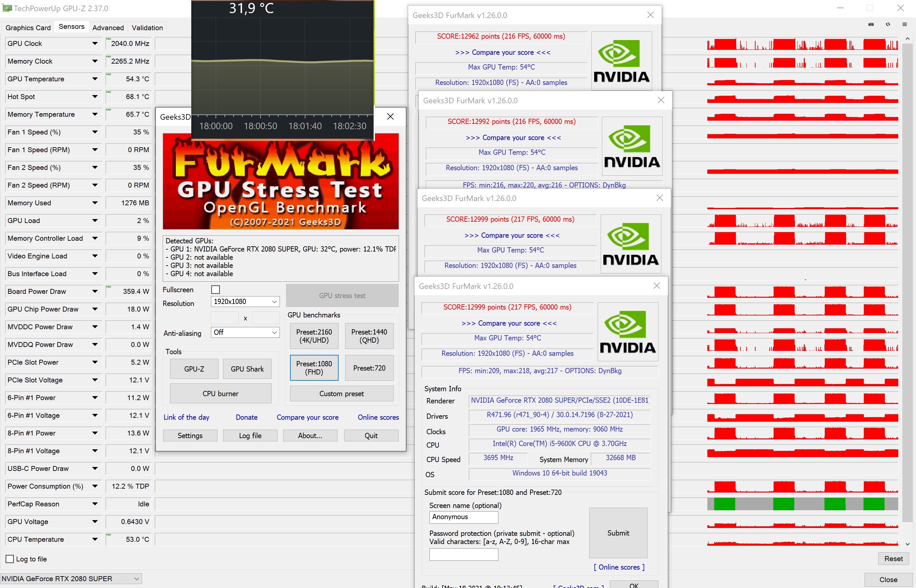Open the GPU-Z hamburger menu icon

tap(905, 25)
